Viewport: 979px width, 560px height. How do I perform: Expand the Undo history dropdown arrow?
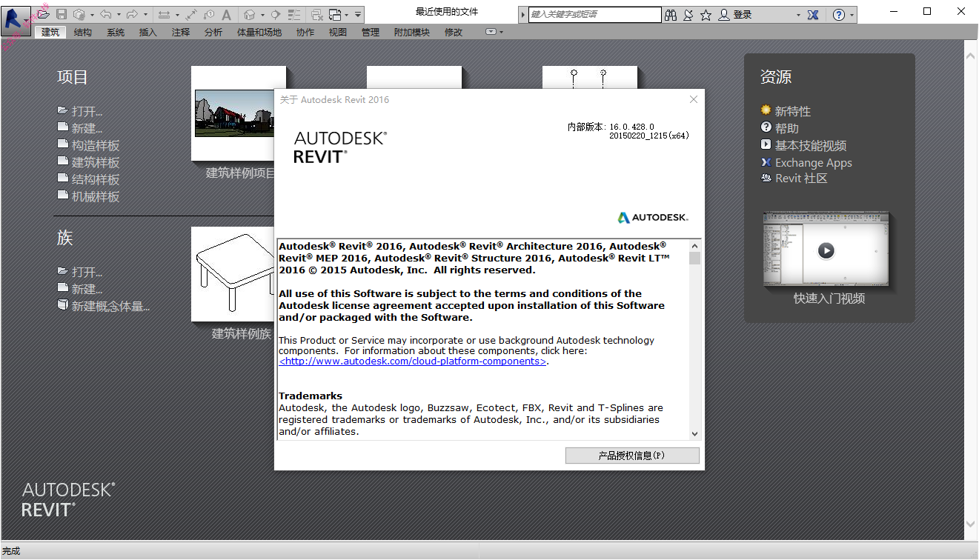coord(119,15)
